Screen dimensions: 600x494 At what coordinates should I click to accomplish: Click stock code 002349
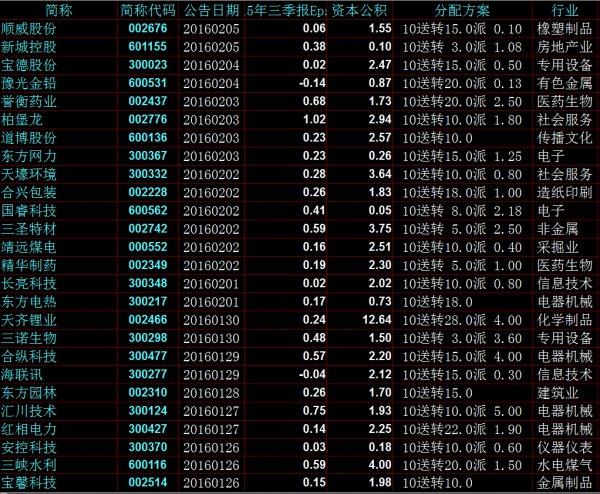[x=148, y=265]
